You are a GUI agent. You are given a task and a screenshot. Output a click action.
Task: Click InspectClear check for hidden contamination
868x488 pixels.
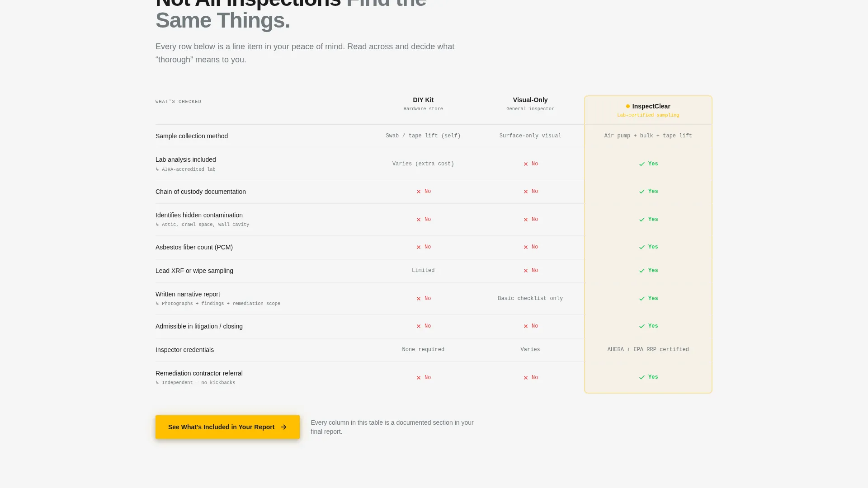[642, 220]
